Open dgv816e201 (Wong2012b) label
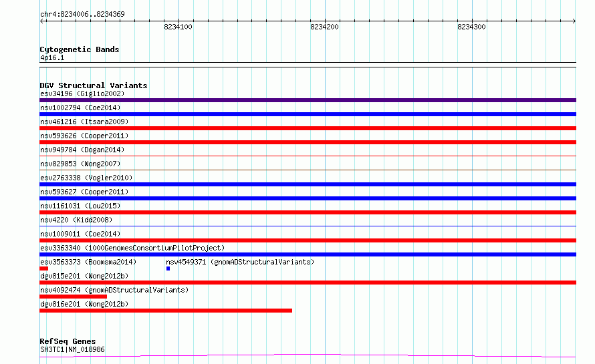This screenshot has width=595, height=364. click(84, 304)
